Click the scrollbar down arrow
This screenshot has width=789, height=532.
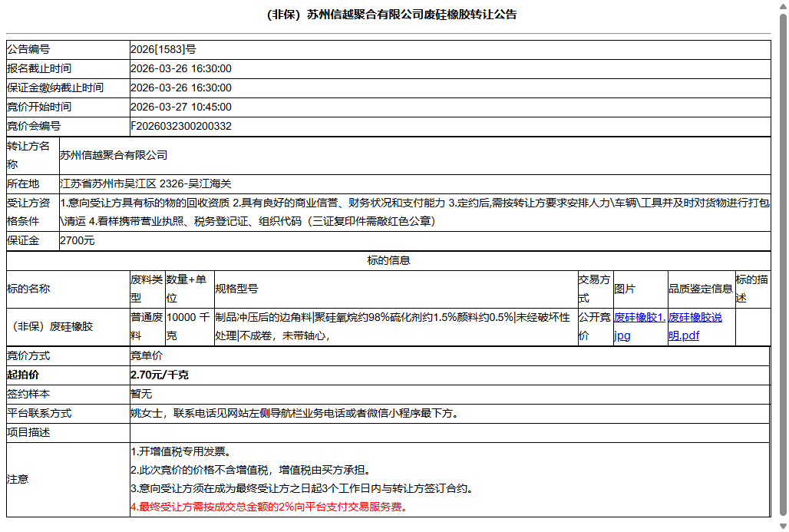[782, 525]
